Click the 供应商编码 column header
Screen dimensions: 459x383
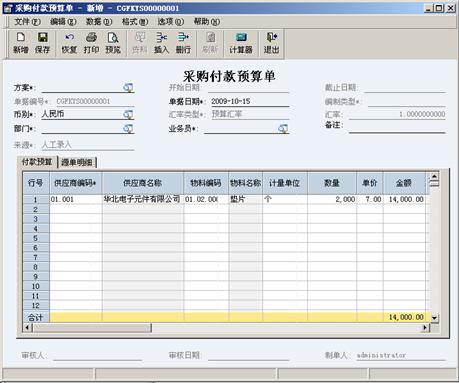[x=76, y=183]
